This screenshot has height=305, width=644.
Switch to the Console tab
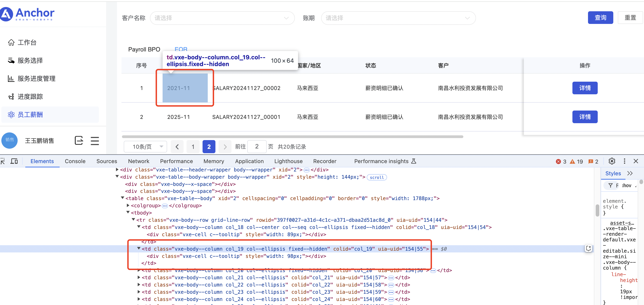coord(75,161)
